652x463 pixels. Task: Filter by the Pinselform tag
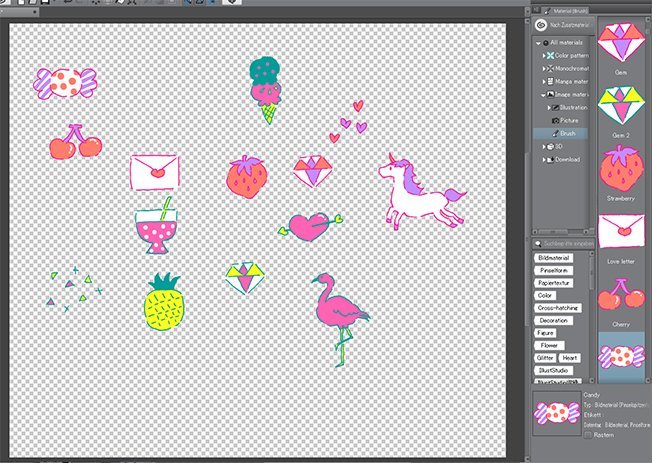[x=553, y=270]
